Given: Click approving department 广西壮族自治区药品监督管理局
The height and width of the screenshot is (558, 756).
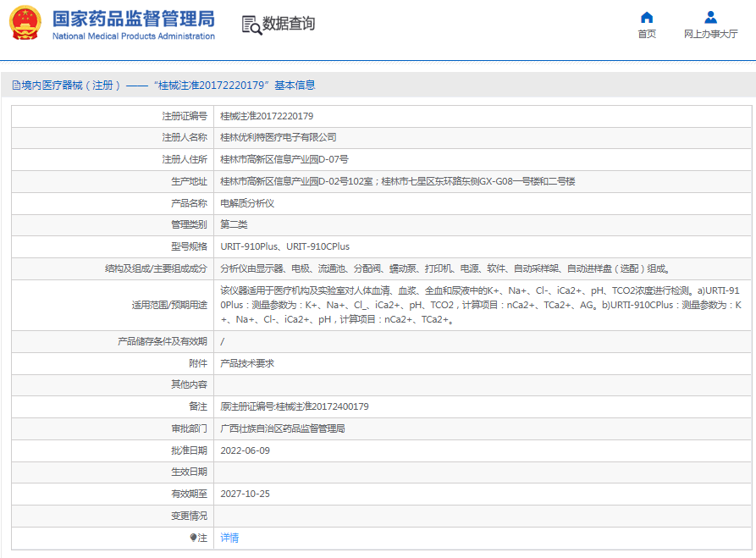Looking at the screenshot, I should click(283, 428).
